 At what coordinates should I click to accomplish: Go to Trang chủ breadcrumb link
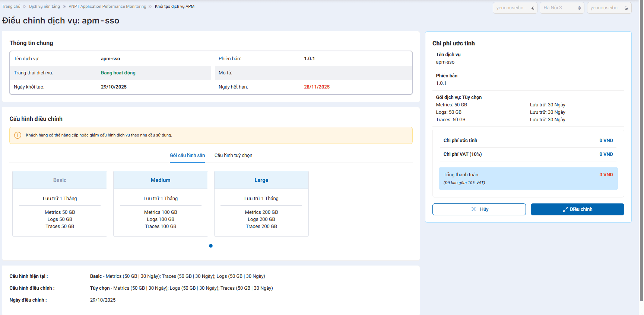coord(11,6)
